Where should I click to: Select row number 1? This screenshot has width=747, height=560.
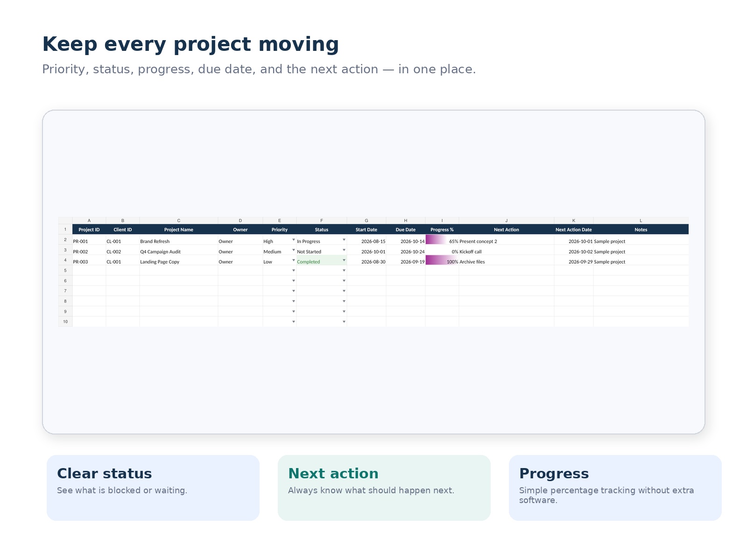pyautogui.click(x=65, y=230)
